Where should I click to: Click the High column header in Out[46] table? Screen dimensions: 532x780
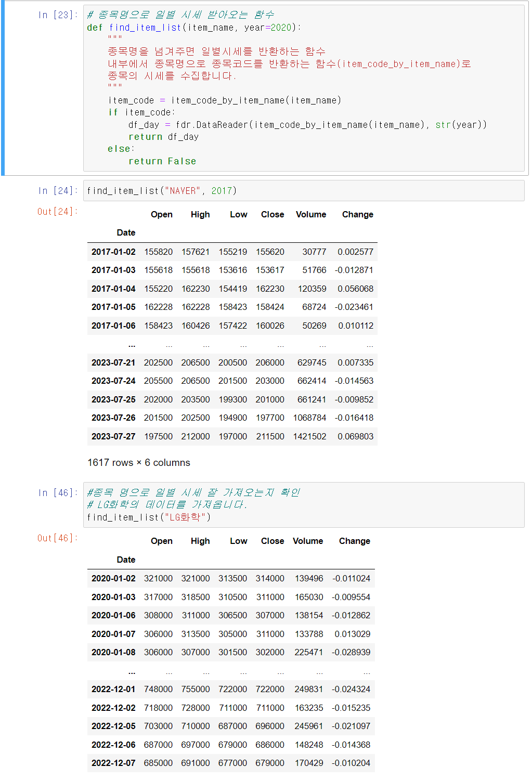click(200, 541)
